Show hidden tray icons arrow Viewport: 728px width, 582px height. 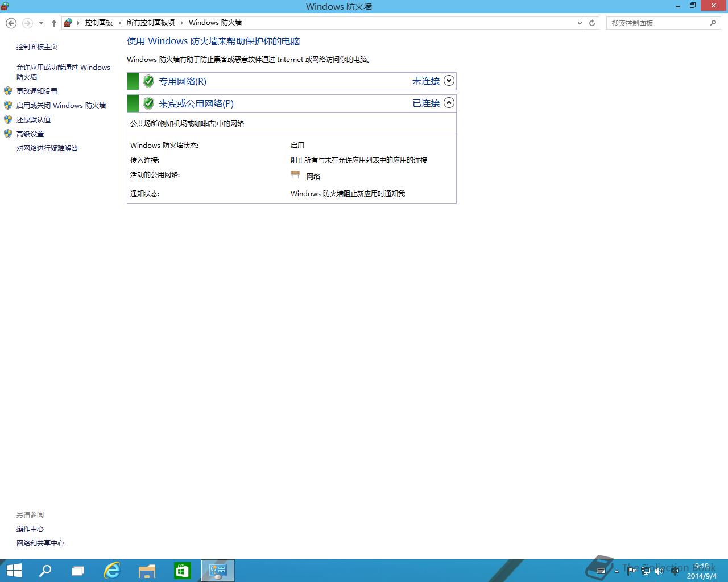[x=617, y=571]
